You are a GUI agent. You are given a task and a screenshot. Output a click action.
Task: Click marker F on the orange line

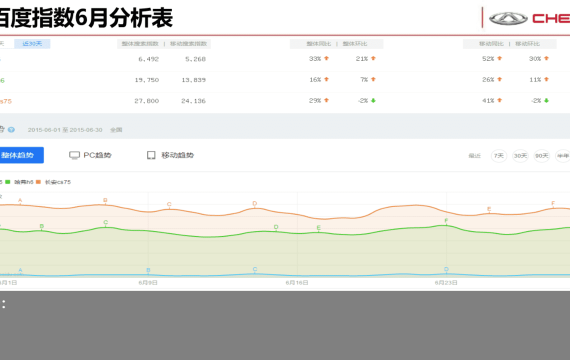[x=553, y=203]
